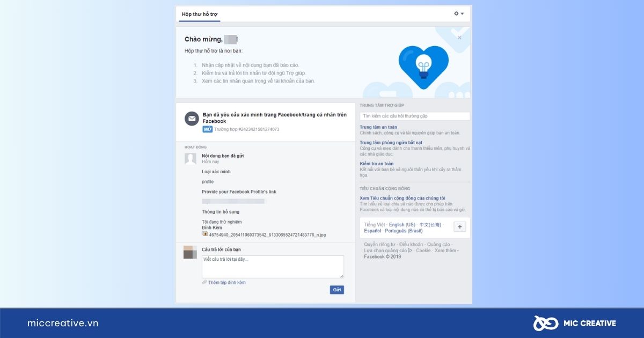Click the Hôm nay timestamp
644x338 pixels.
[x=210, y=161]
